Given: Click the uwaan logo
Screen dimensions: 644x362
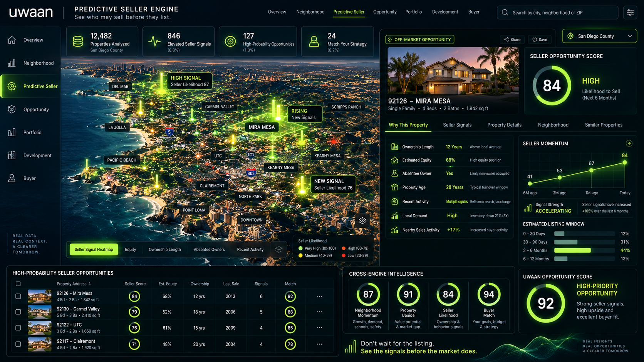Looking at the screenshot, I should (31, 12).
